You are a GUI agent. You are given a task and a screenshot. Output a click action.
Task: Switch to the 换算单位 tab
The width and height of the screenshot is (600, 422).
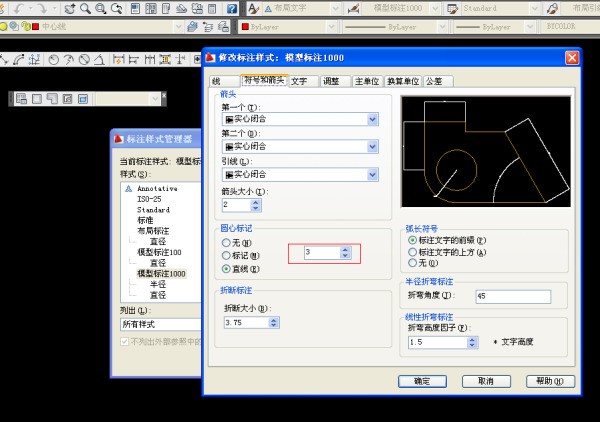(403, 81)
